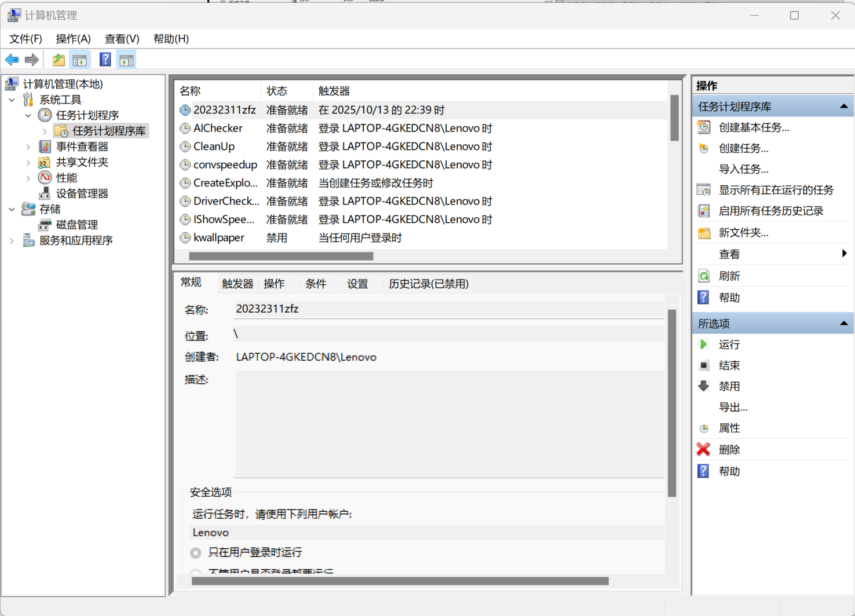Sort the list by 状态 column header
The height and width of the screenshot is (616, 855).
click(x=287, y=91)
